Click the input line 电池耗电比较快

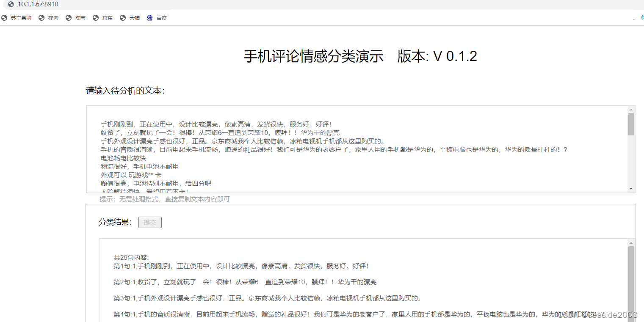click(x=123, y=158)
